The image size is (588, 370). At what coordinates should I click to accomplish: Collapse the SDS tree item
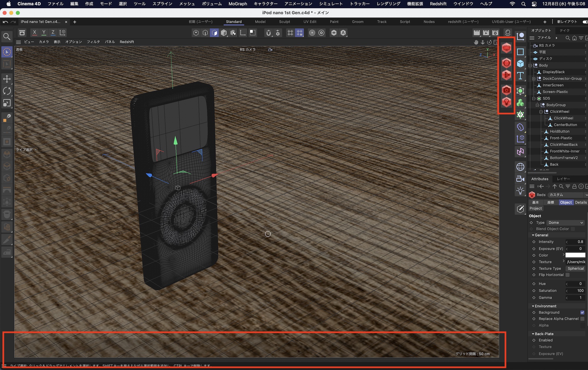pyautogui.click(x=534, y=99)
